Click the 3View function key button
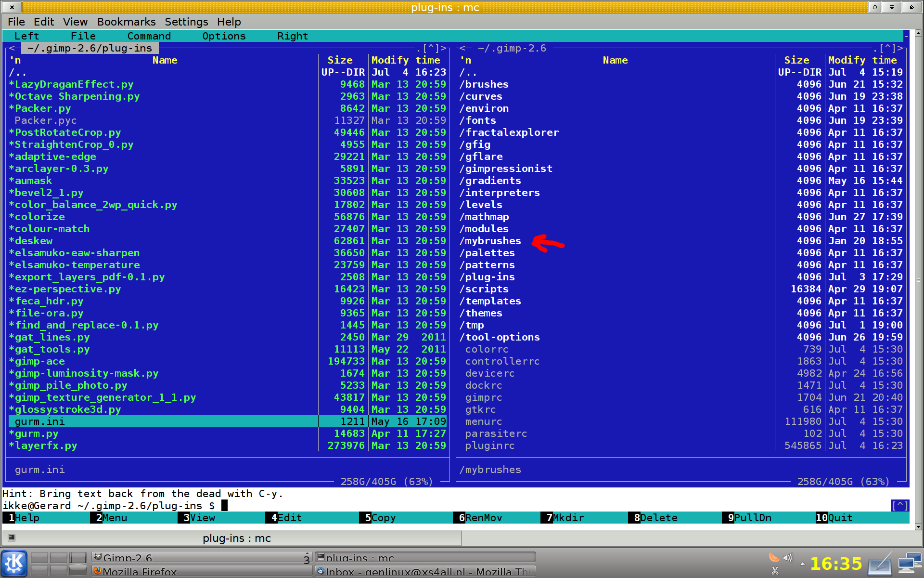The height and width of the screenshot is (578, 924). click(x=199, y=518)
